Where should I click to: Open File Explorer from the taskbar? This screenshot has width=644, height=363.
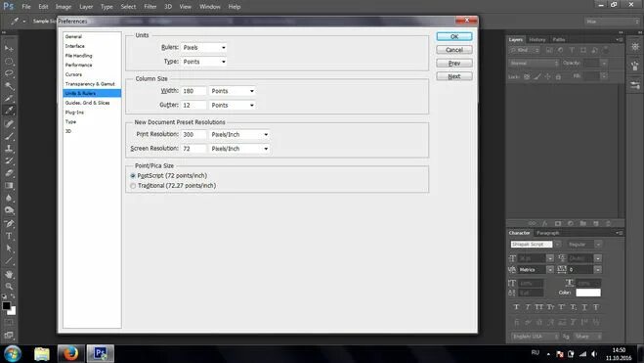tap(41, 353)
